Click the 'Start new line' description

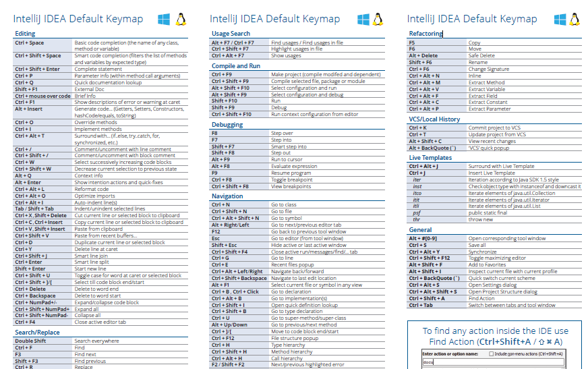click(90, 268)
